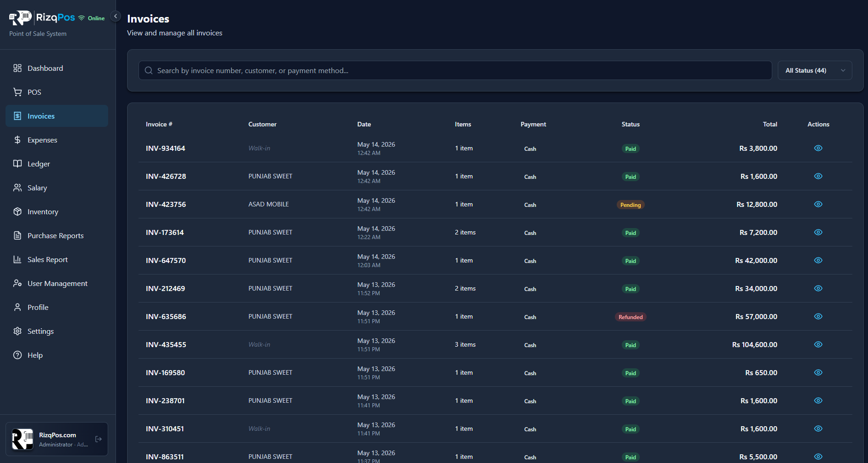Click the POS shopping cart icon

[x=17, y=92]
